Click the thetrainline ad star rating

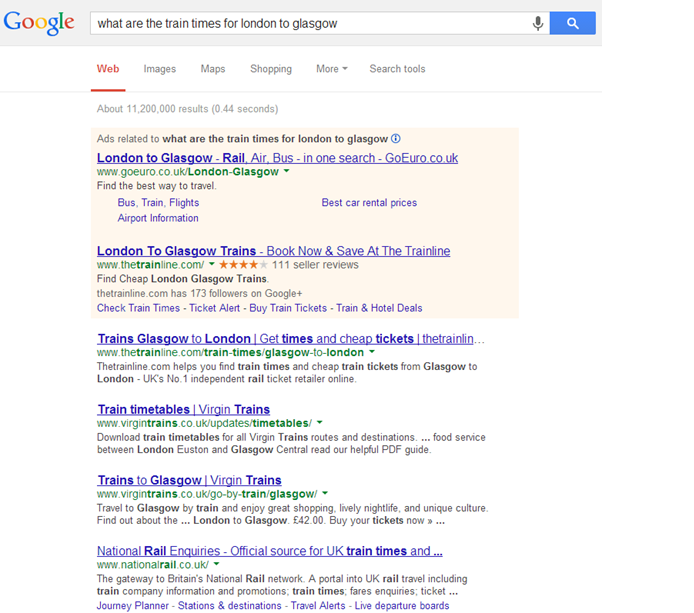tap(243, 265)
